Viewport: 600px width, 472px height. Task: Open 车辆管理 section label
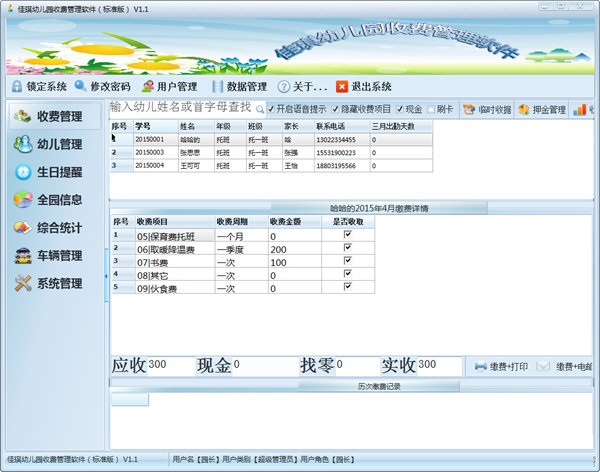[x=60, y=255]
